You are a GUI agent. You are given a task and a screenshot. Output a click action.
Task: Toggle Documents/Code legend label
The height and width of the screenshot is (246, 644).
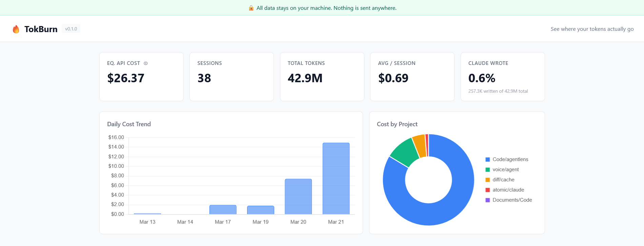click(x=512, y=200)
